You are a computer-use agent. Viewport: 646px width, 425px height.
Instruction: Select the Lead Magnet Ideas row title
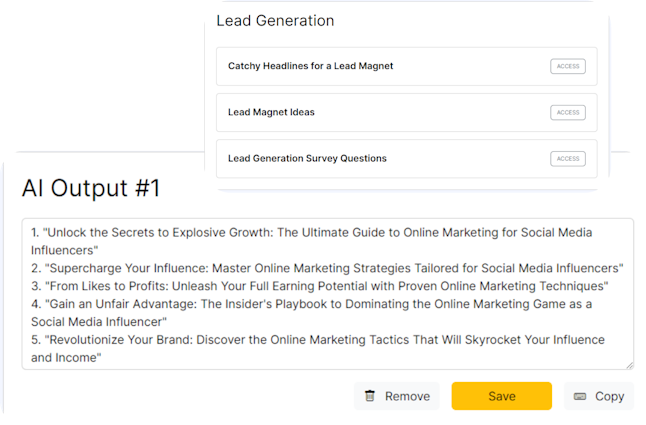click(x=271, y=112)
